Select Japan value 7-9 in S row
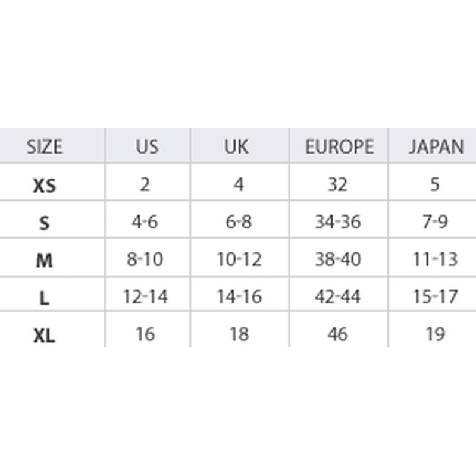Image resolution: width=476 pixels, height=476 pixels. 435,221
